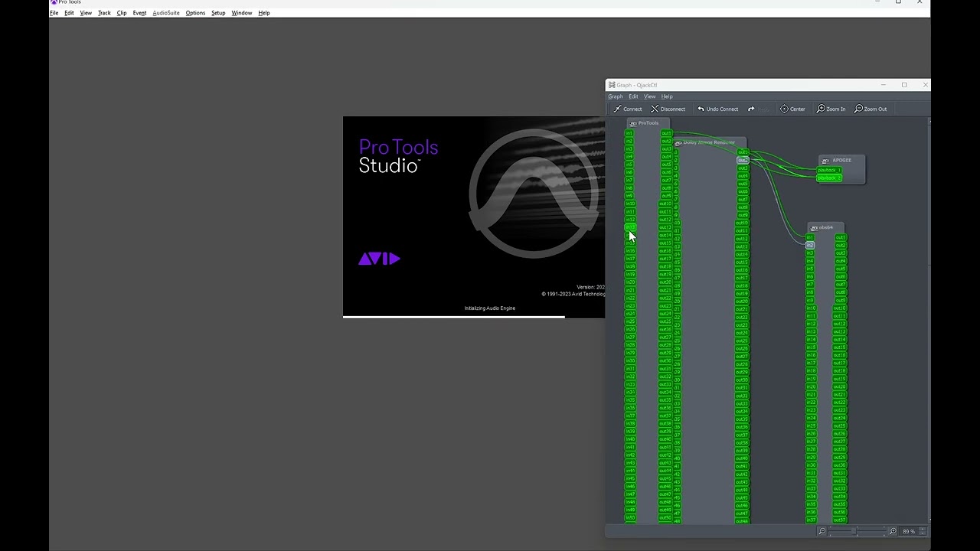The image size is (980, 551).
Task: Select the highlighted out2 port on Dolby Atmos Renderer
Action: pyautogui.click(x=742, y=160)
